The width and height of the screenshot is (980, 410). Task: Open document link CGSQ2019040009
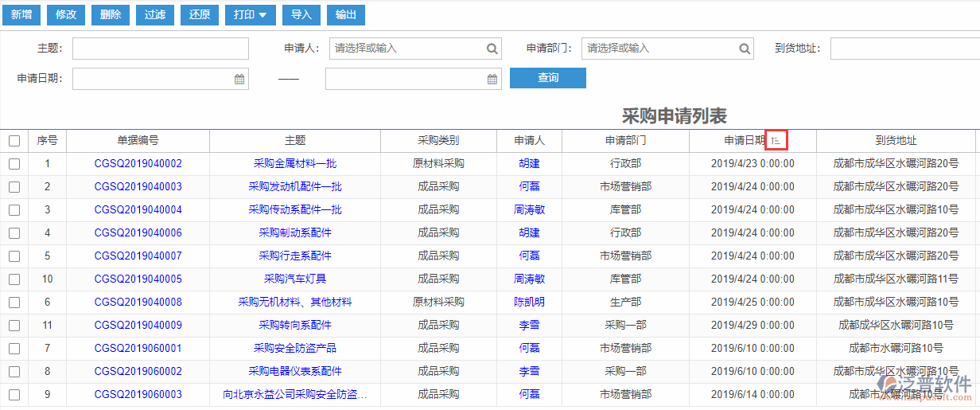point(138,326)
